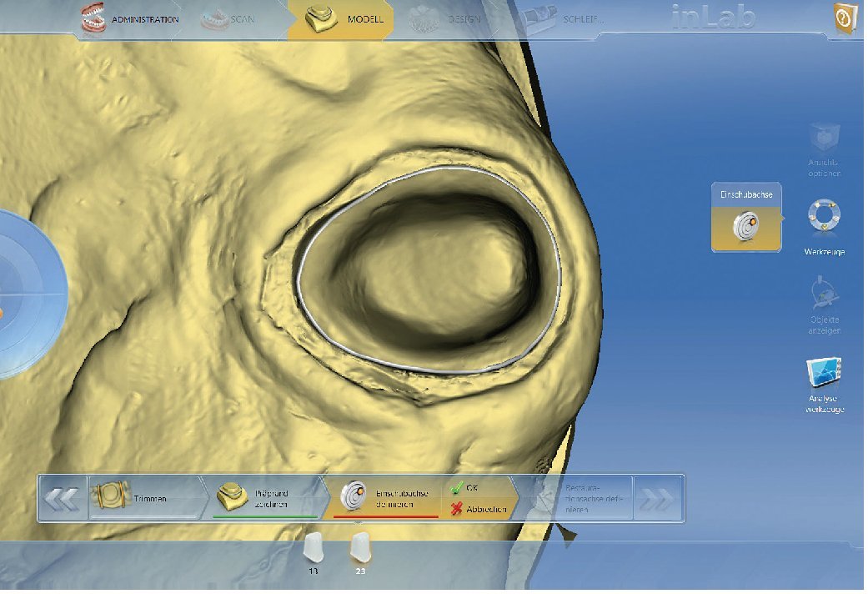Select the Einschubachse tool tile

coord(746,217)
